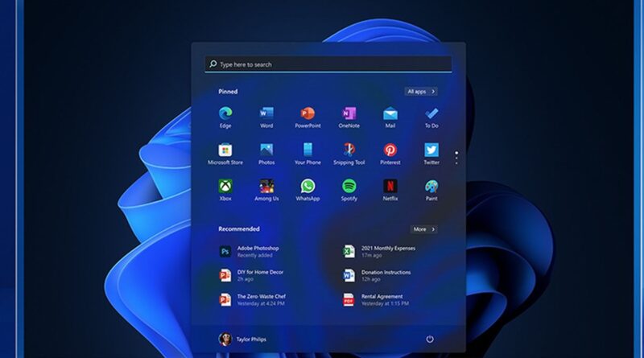Expand More recommended items
644x358 pixels.
[x=423, y=229]
